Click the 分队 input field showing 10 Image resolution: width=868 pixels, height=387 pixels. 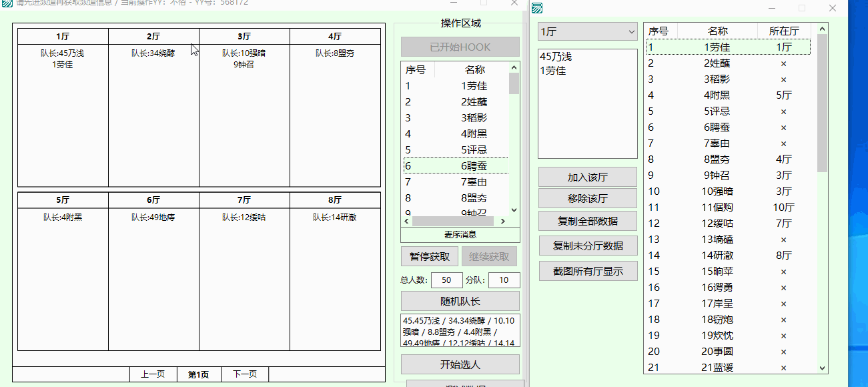point(504,280)
